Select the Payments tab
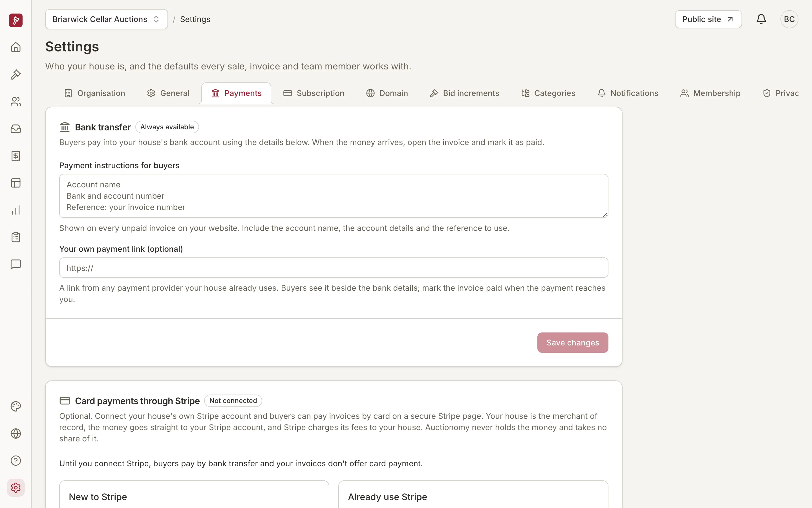Image resolution: width=812 pixels, height=508 pixels. pos(236,93)
